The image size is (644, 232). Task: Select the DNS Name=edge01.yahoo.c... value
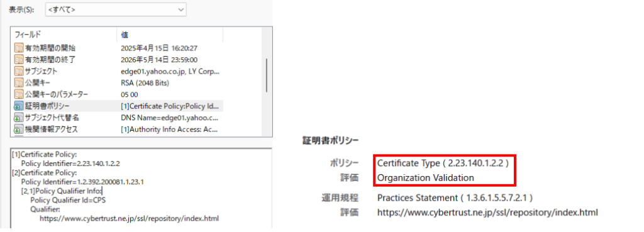[170, 118]
